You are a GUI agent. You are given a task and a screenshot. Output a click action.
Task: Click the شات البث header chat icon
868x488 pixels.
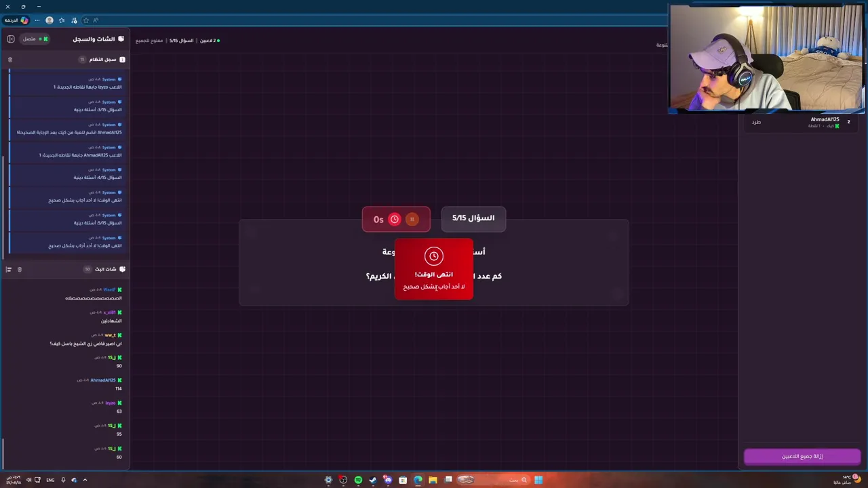click(122, 270)
